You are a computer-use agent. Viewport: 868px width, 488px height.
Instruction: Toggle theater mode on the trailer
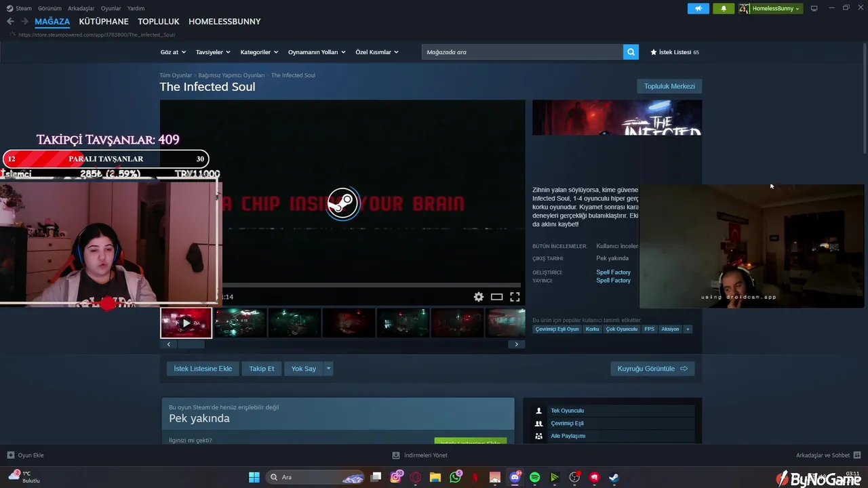click(497, 297)
